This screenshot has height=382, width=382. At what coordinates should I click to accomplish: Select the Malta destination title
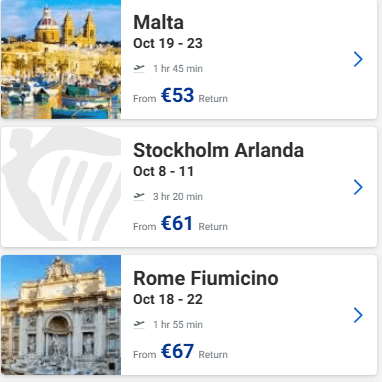point(158,22)
